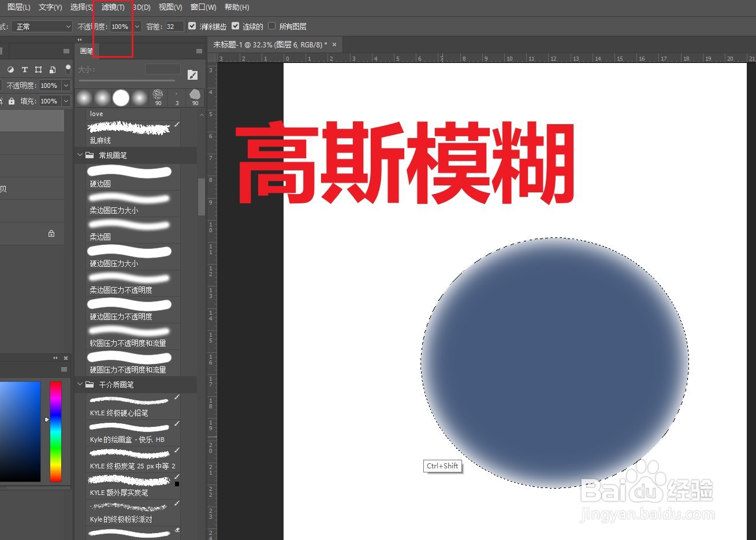Open brush settings panel via icon beside 大小
The width and height of the screenshot is (756, 540).
pos(192,75)
